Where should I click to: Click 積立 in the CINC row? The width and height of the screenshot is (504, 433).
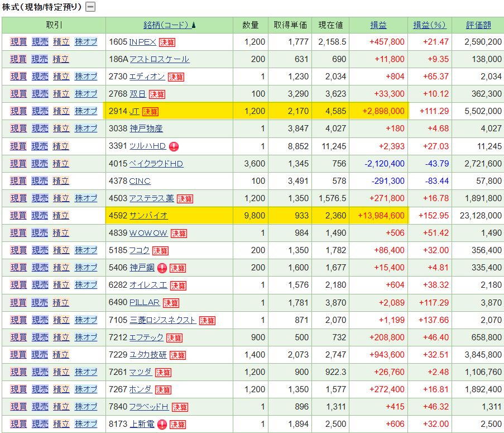(x=61, y=182)
